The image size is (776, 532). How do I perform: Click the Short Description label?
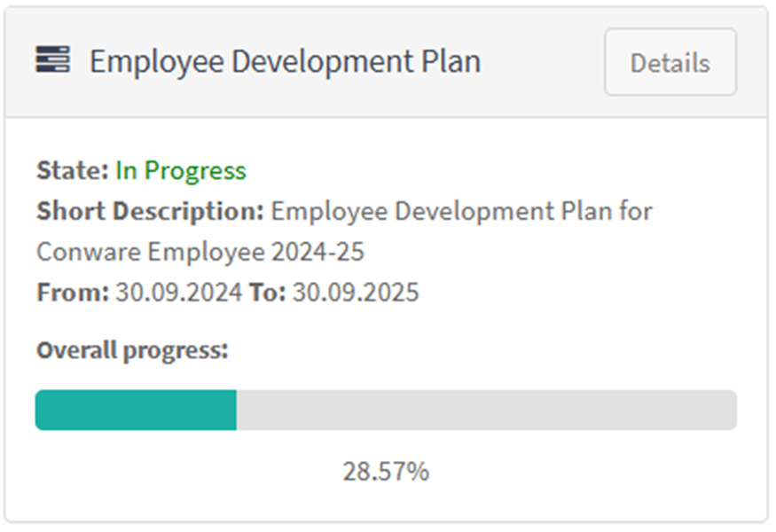[x=150, y=212]
